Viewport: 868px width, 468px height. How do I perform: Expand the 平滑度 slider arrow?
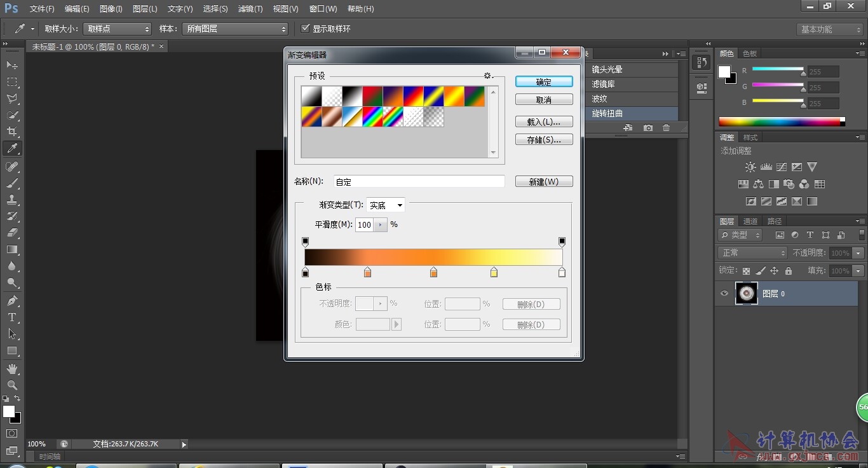point(381,224)
